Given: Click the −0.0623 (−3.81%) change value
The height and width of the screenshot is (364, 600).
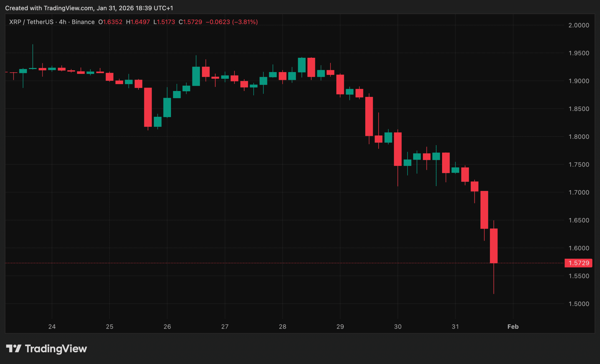Looking at the screenshot, I should point(232,22).
